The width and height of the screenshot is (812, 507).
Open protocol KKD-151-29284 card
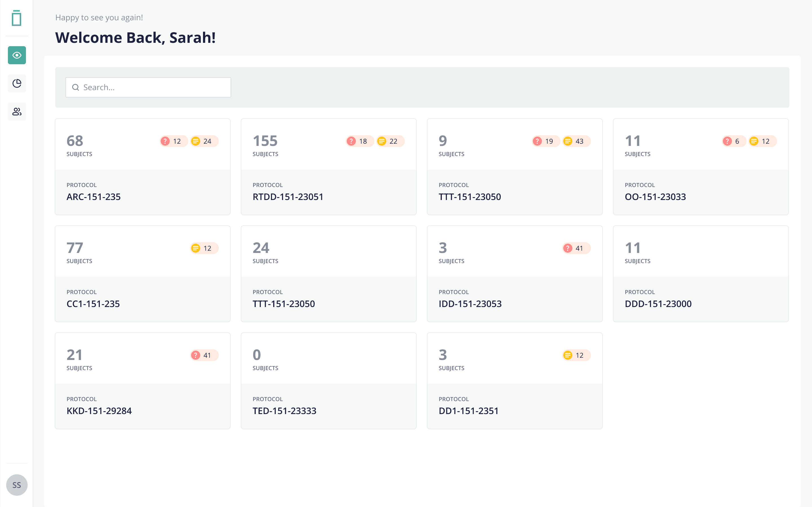[x=142, y=381]
